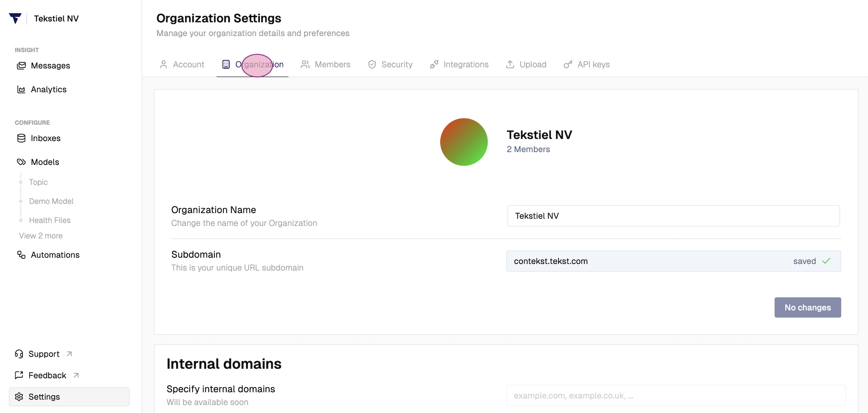Click the Tekstiel logo icon
868x413 pixels.
[x=15, y=18]
